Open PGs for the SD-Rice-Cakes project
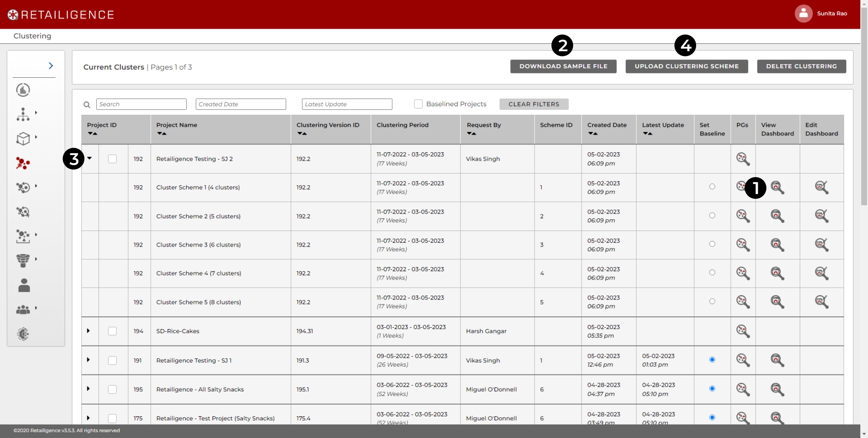This screenshot has width=868, height=438. click(743, 331)
